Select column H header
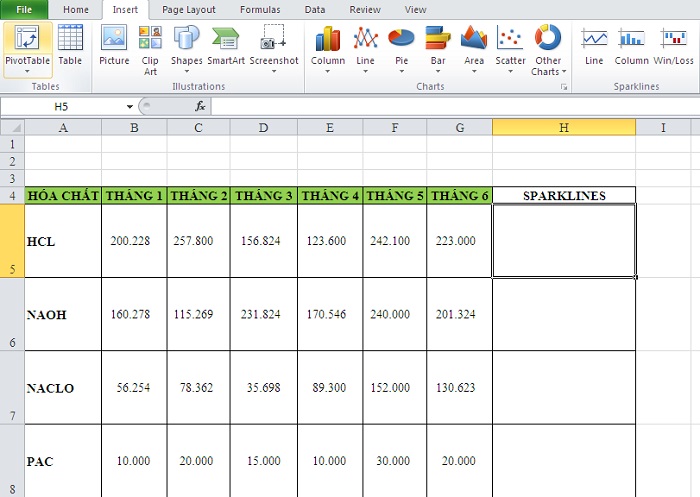This screenshot has height=497, width=700. tap(564, 128)
